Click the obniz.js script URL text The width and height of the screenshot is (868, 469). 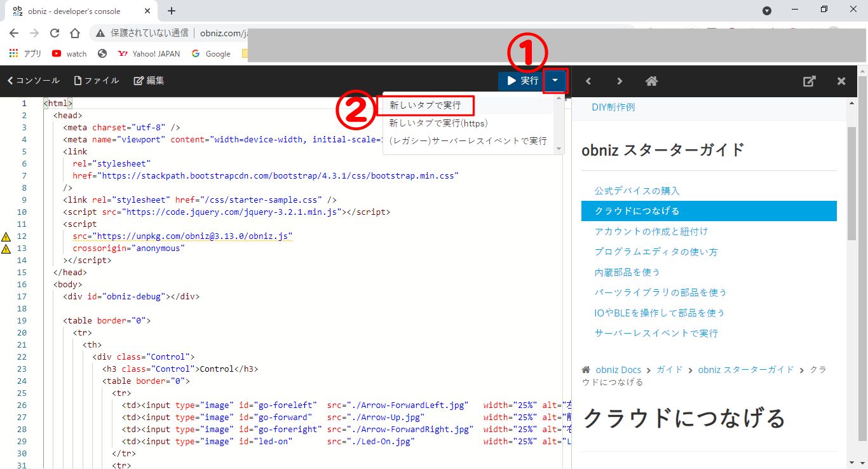[193, 236]
